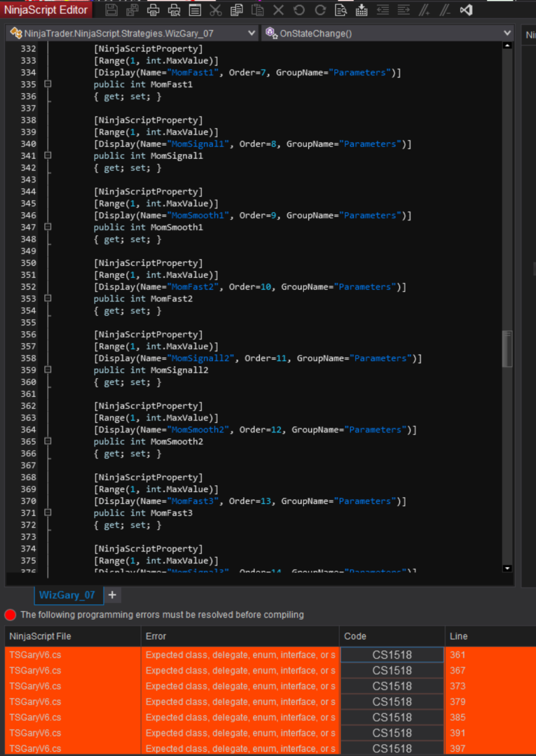536x756 pixels.
Task: Collapse the MomFast1 property block
Action: pyautogui.click(x=47, y=84)
